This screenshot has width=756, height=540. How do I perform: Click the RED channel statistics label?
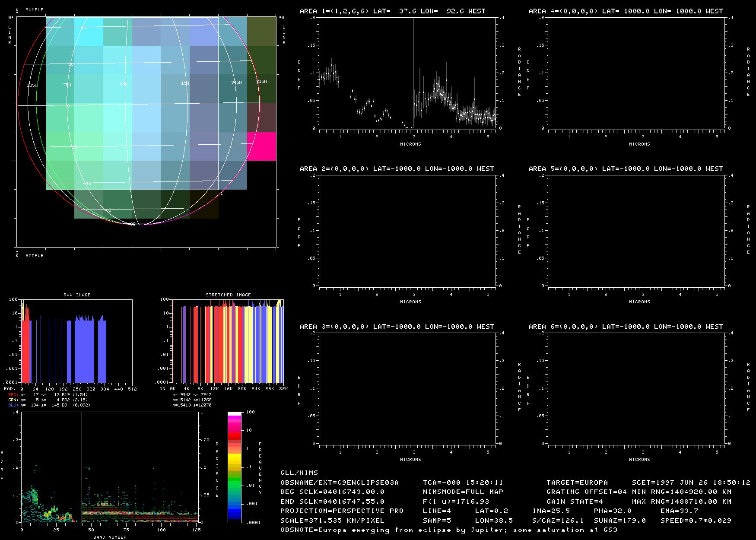pos(13,395)
